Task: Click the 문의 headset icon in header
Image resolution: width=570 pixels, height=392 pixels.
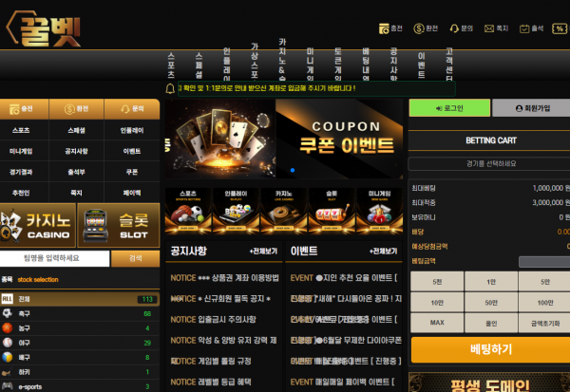Action: click(454, 28)
